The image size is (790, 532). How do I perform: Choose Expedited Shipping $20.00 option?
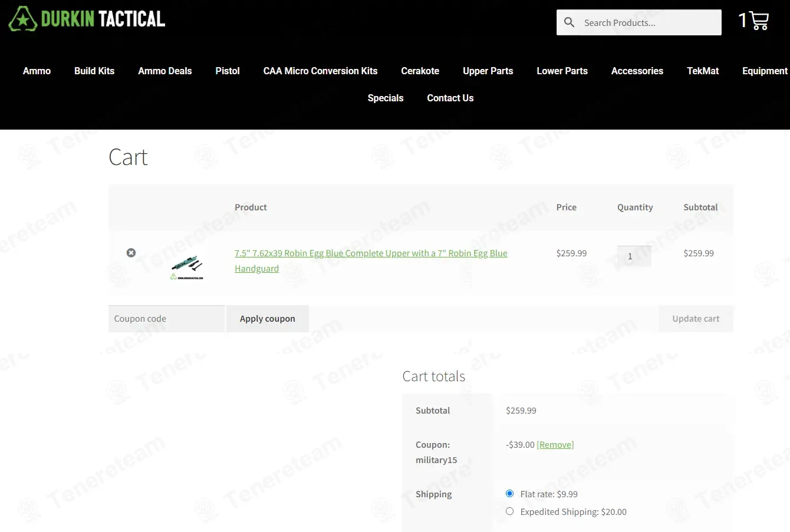[510, 511]
